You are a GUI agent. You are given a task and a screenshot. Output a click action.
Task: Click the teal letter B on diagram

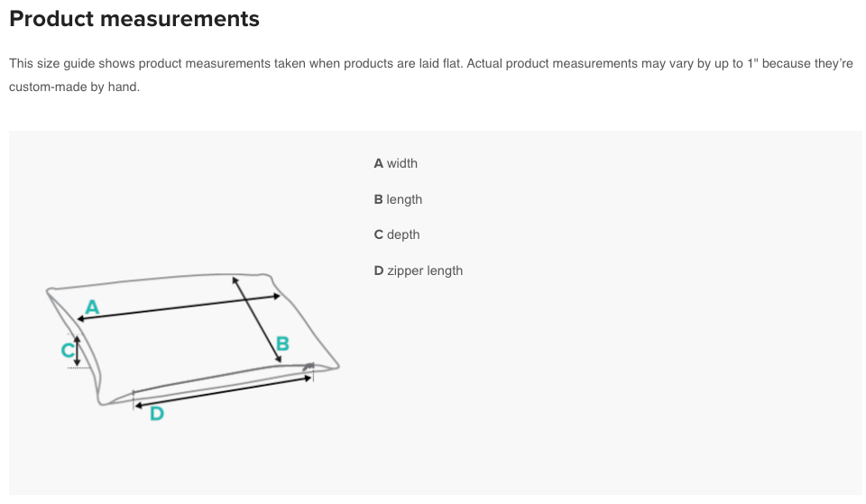[282, 344]
